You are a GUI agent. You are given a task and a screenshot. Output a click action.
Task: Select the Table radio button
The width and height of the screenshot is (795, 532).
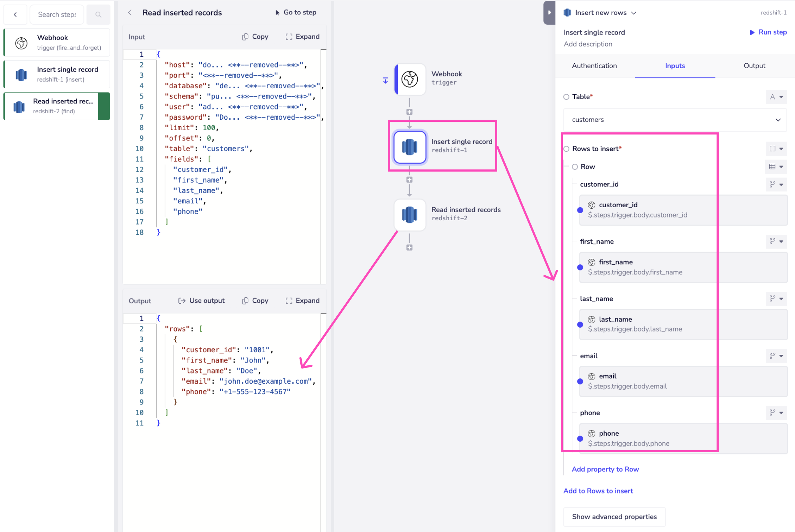pyautogui.click(x=566, y=97)
